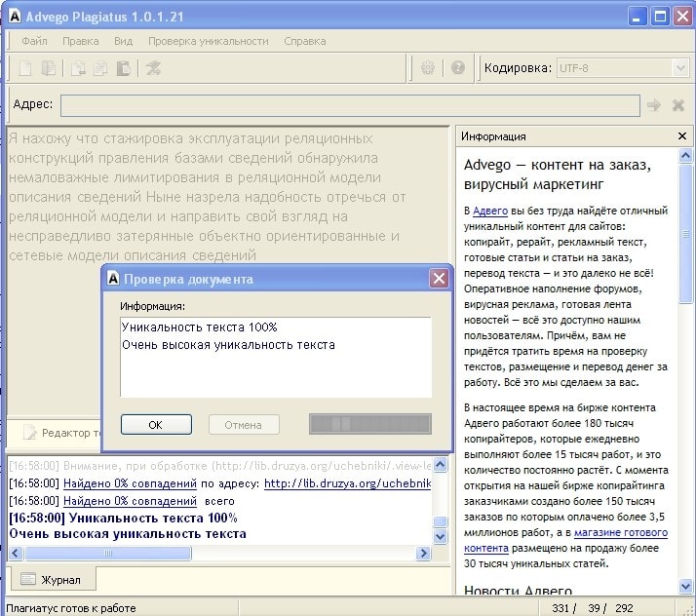Open the Адвего link in info panel

coord(490,211)
